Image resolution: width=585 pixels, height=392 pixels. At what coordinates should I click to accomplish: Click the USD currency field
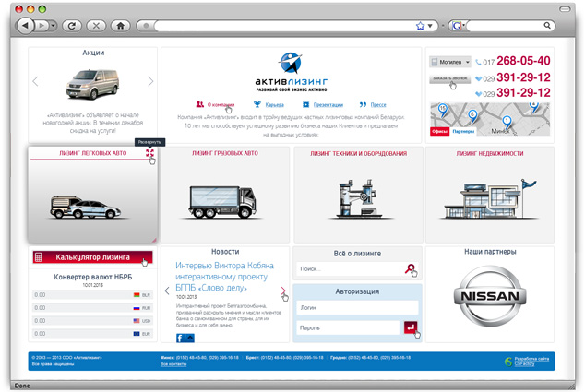click(x=92, y=321)
